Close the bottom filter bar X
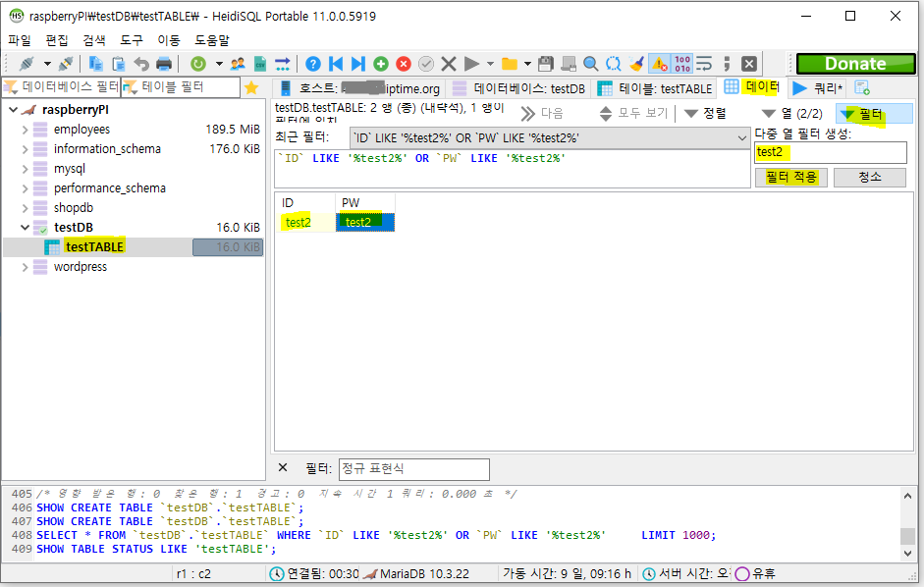Viewport: 924px width, 587px height. pos(283,468)
